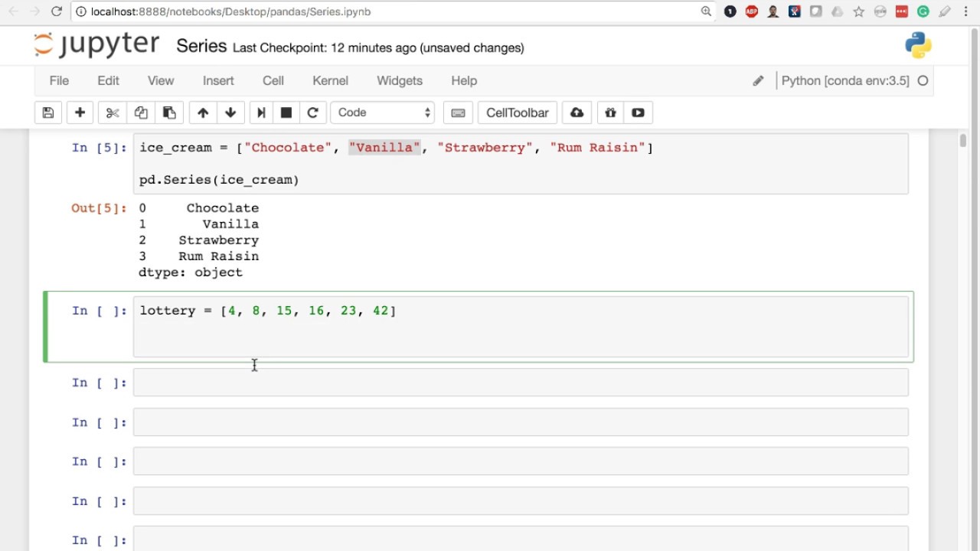Save the notebook using the save icon
Image resolution: width=980 pixels, height=551 pixels.
47,112
